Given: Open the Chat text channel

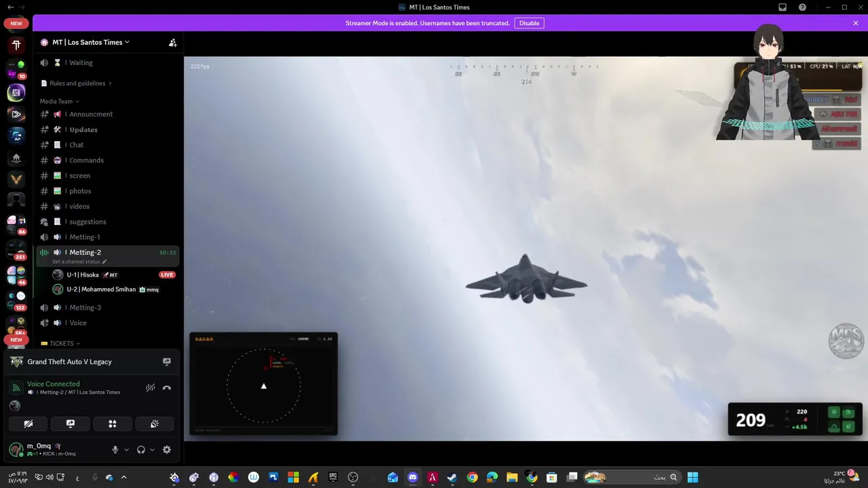Looking at the screenshot, I should click(x=108, y=145).
